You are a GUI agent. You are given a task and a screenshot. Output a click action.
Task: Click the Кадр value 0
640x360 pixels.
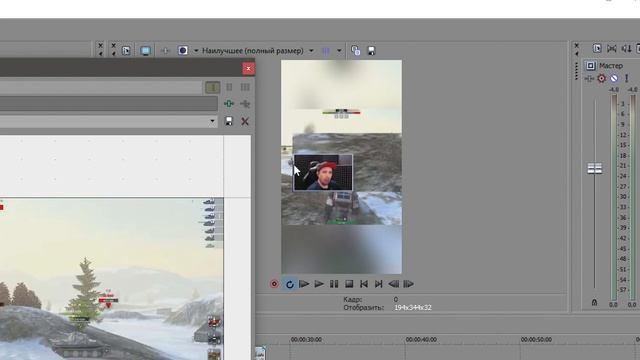point(396,299)
